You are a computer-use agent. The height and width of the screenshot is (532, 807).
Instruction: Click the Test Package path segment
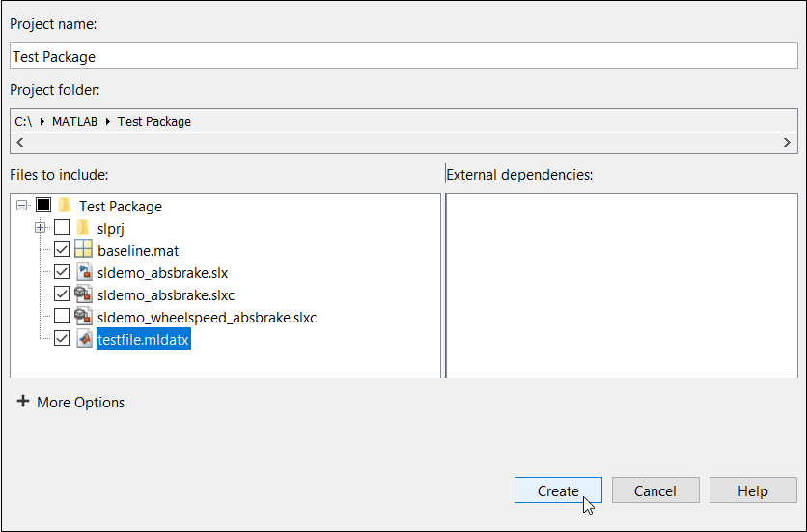tap(154, 122)
